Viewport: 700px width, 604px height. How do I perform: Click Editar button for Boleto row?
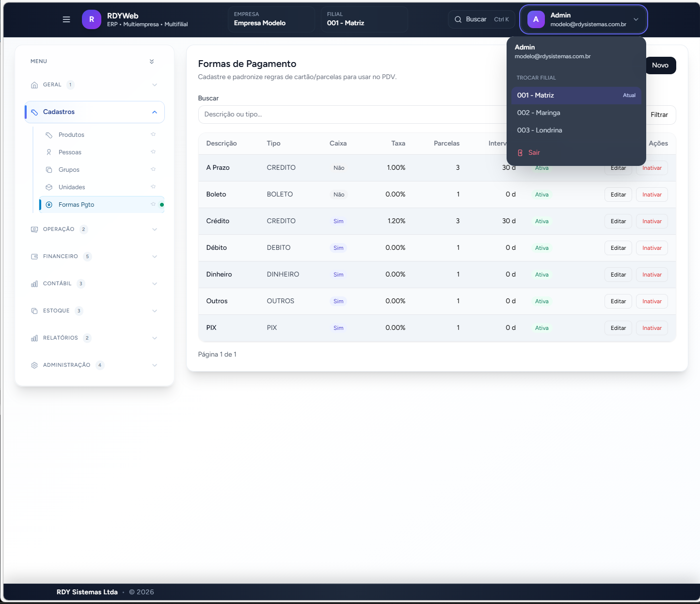point(618,195)
